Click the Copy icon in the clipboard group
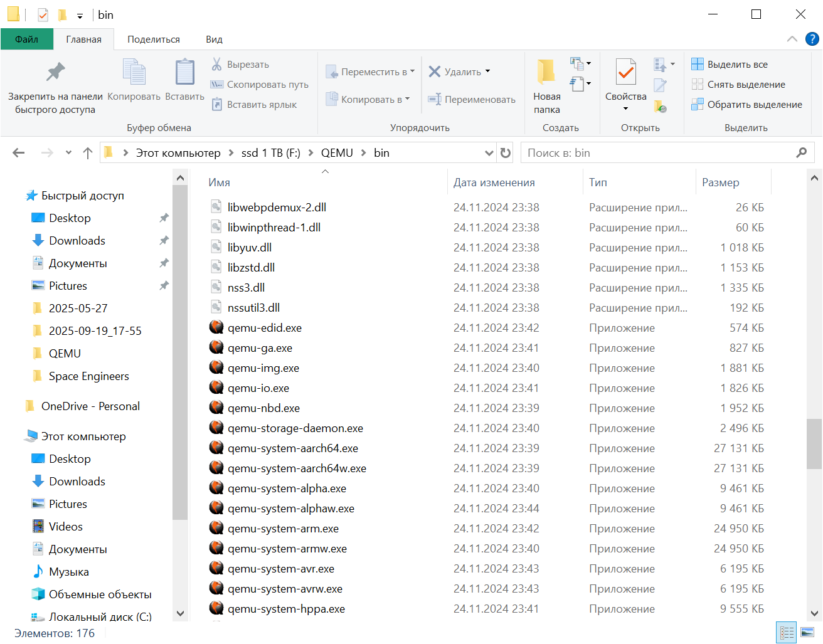Screen dimensions: 823x644 tap(134, 71)
